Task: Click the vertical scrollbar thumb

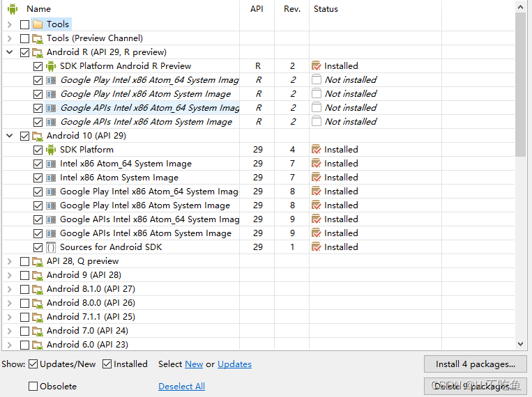Action: (x=520, y=85)
